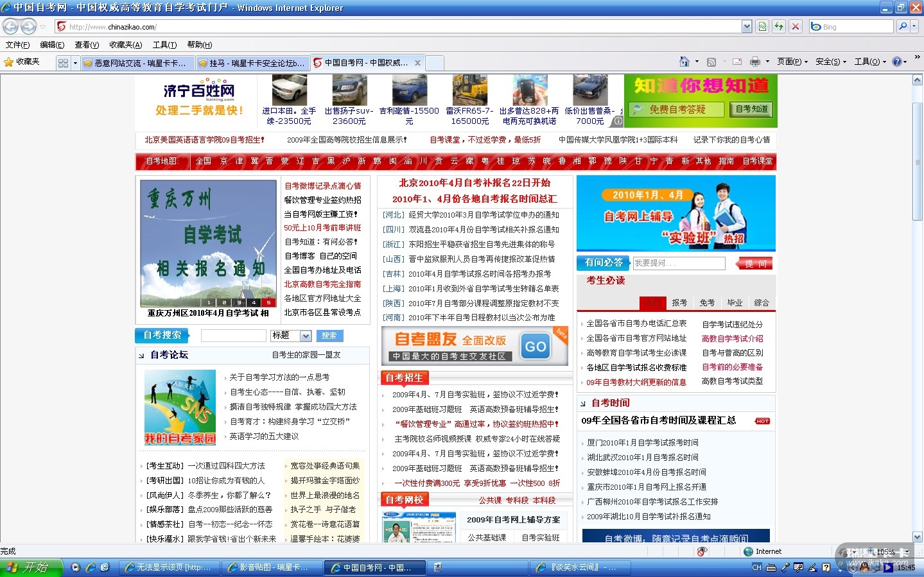Click the Read Mail envelope icon
924x577 pixels.
(737, 62)
